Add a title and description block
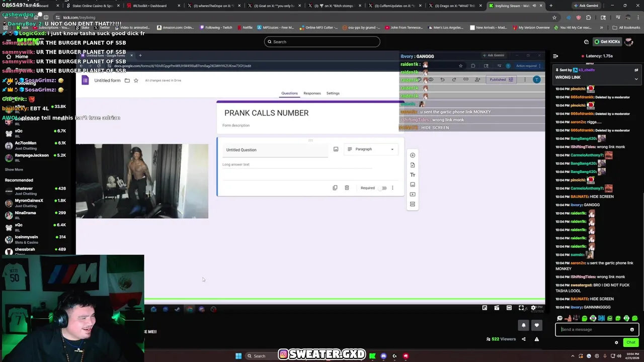 point(413,174)
